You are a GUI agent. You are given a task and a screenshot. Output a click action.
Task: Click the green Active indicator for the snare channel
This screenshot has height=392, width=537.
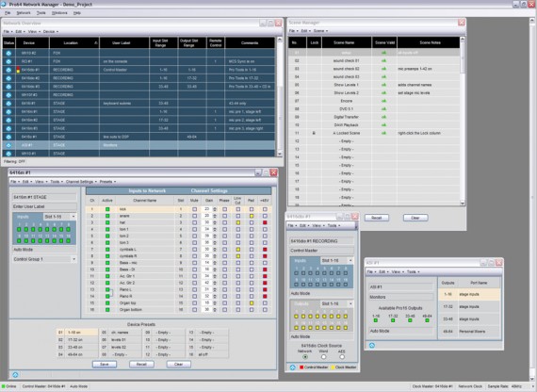click(x=107, y=216)
